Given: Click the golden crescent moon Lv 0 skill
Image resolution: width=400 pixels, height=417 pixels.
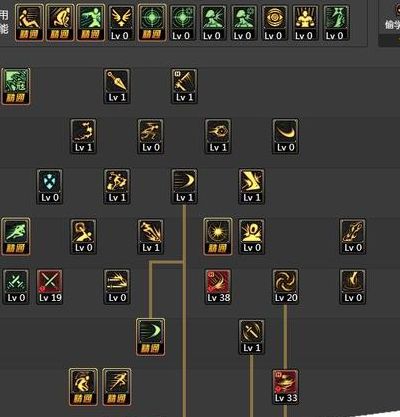Looking at the screenshot, I should (x=285, y=136).
